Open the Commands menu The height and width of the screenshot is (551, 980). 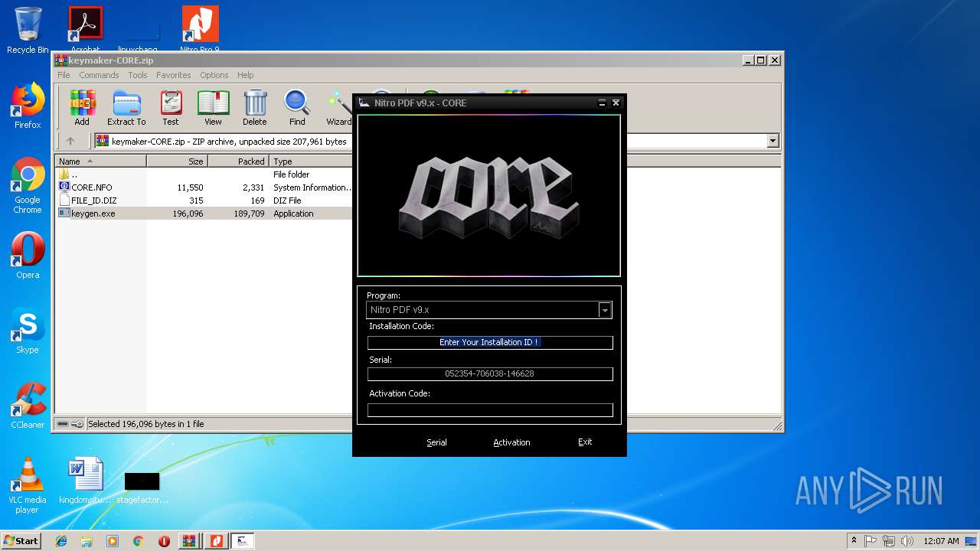99,75
